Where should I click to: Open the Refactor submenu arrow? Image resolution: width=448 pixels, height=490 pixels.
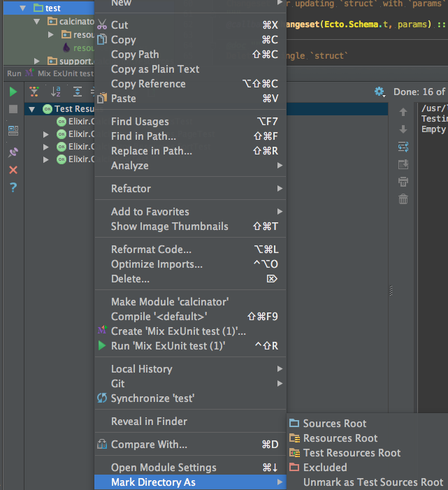280,189
